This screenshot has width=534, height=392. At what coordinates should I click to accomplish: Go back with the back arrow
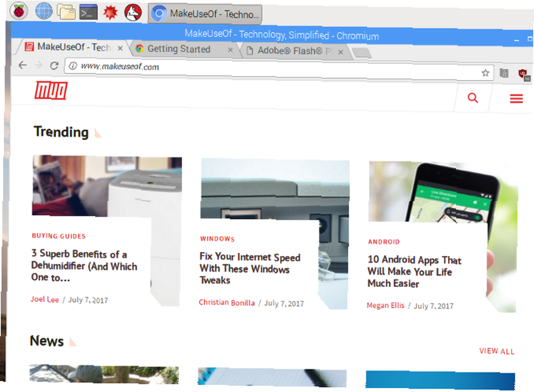tap(22, 65)
